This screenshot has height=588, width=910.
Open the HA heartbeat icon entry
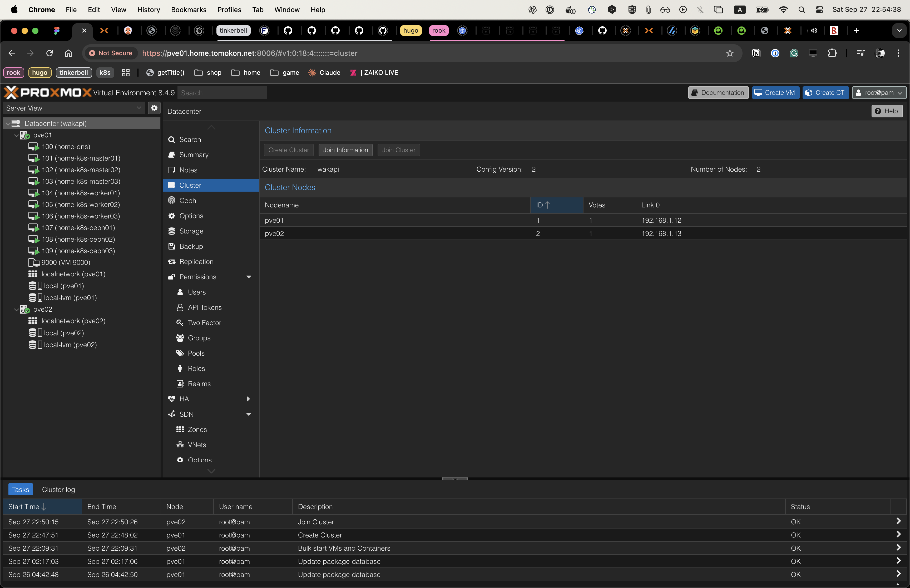[x=171, y=399]
